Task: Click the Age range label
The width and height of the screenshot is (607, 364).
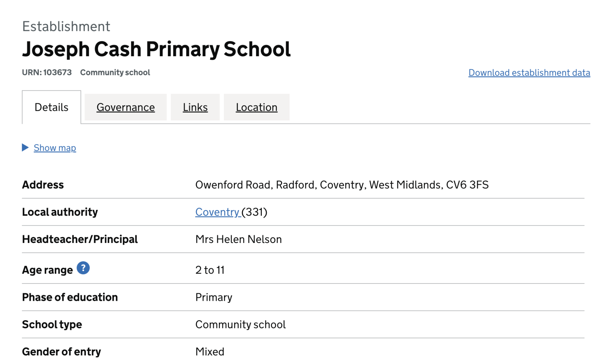Action: click(x=47, y=270)
